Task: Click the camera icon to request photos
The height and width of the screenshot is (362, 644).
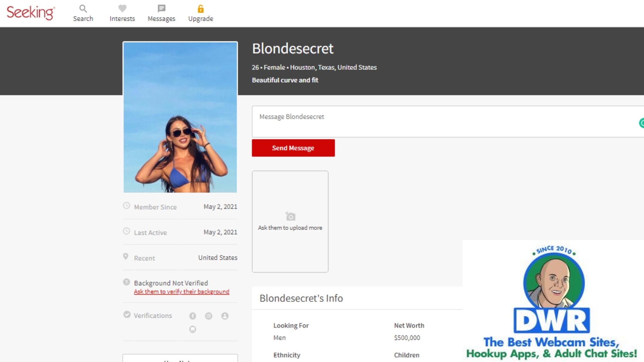Action: (x=290, y=216)
